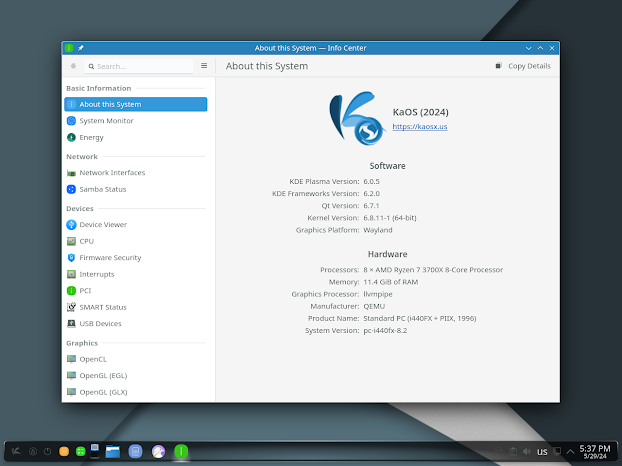Open the hamburger menu button
This screenshot has height=466, width=622.
[x=204, y=66]
